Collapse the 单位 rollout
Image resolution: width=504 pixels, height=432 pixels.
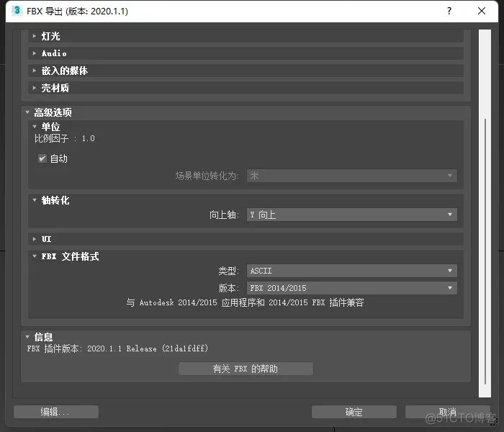click(x=246, y=127)
